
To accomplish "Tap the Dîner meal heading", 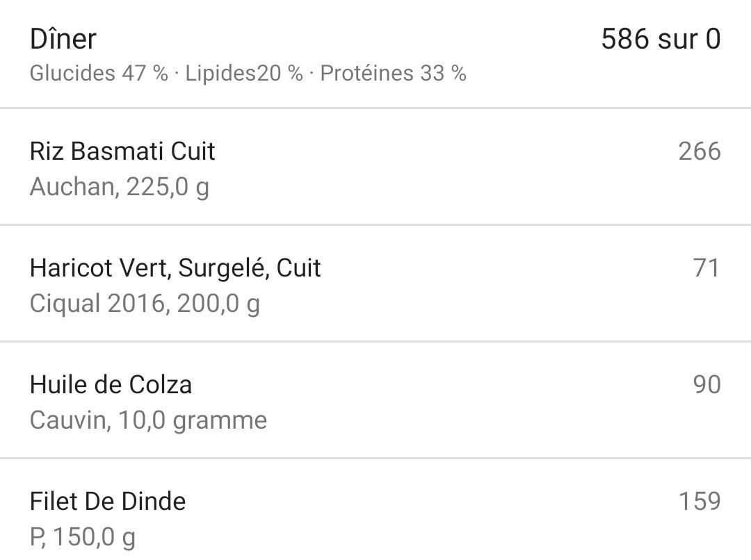I will click(x=63, y=39).
